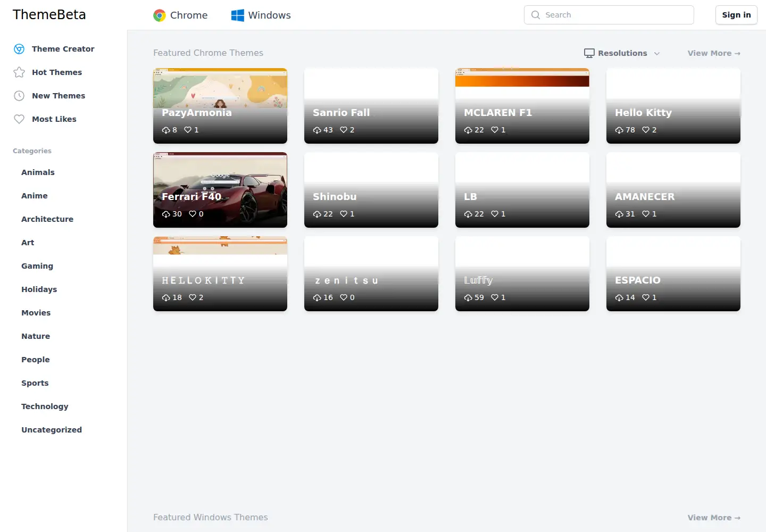
Task: Click View More for Featured Windows Themes
Action: (x=714, y=518)
